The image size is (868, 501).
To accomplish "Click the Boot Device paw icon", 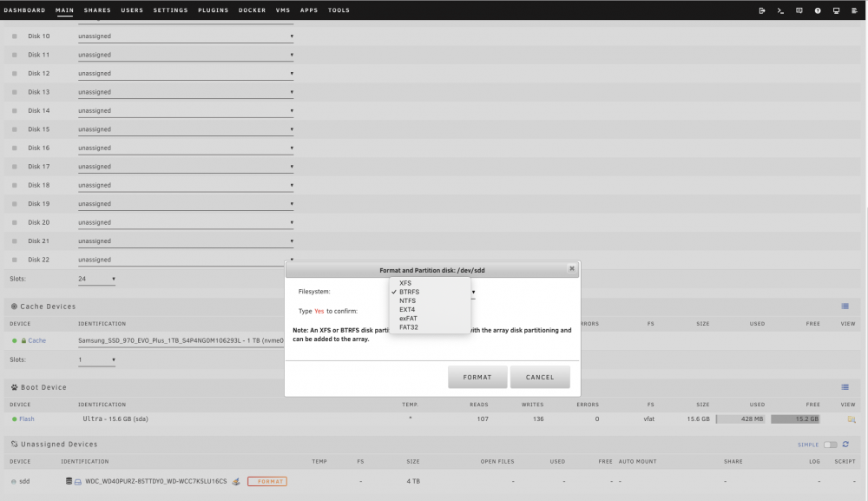I will point(15,387).
